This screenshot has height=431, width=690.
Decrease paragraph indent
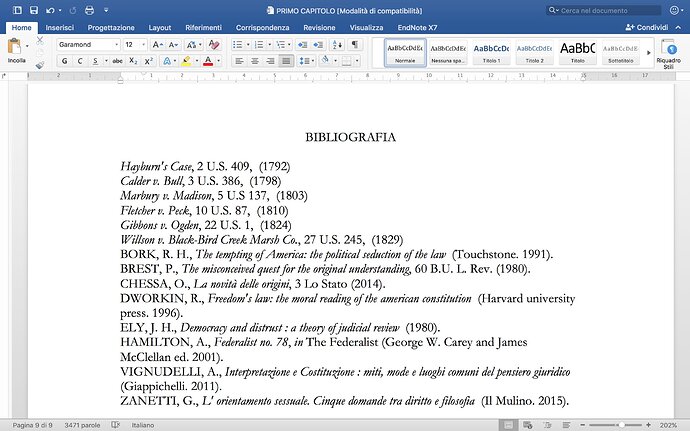(x=302, y=44)
